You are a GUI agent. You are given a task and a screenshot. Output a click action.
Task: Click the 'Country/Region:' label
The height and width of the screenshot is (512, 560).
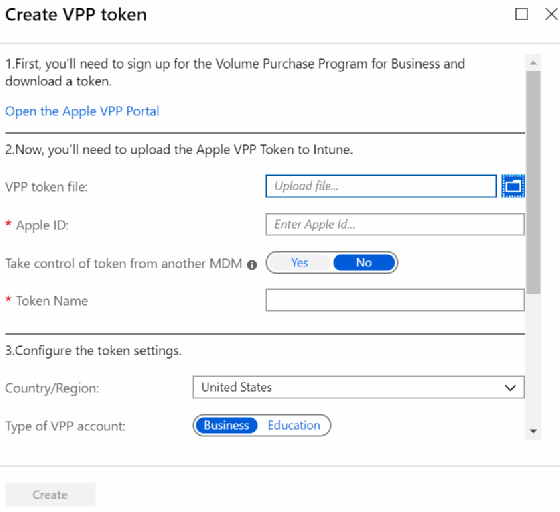[x=52, y=388]
